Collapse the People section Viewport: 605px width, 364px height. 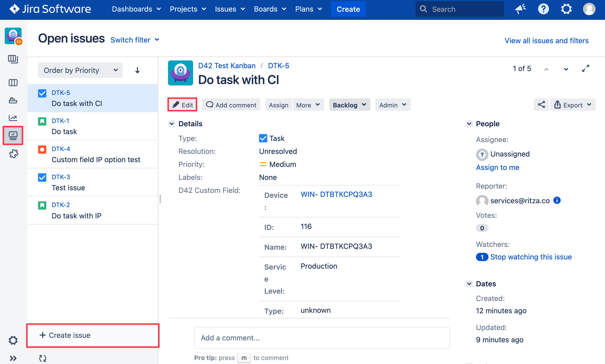[x=469, y=124]
